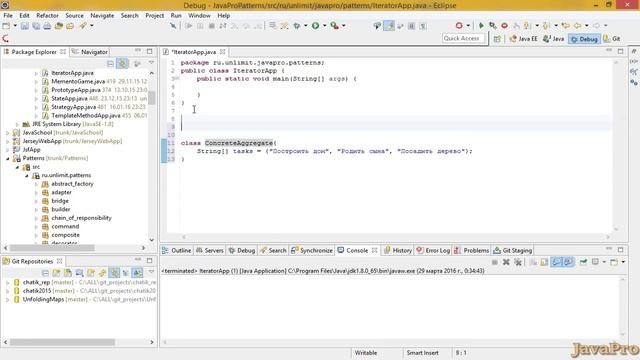Open the Refactor menu

(x=47, y=16)
